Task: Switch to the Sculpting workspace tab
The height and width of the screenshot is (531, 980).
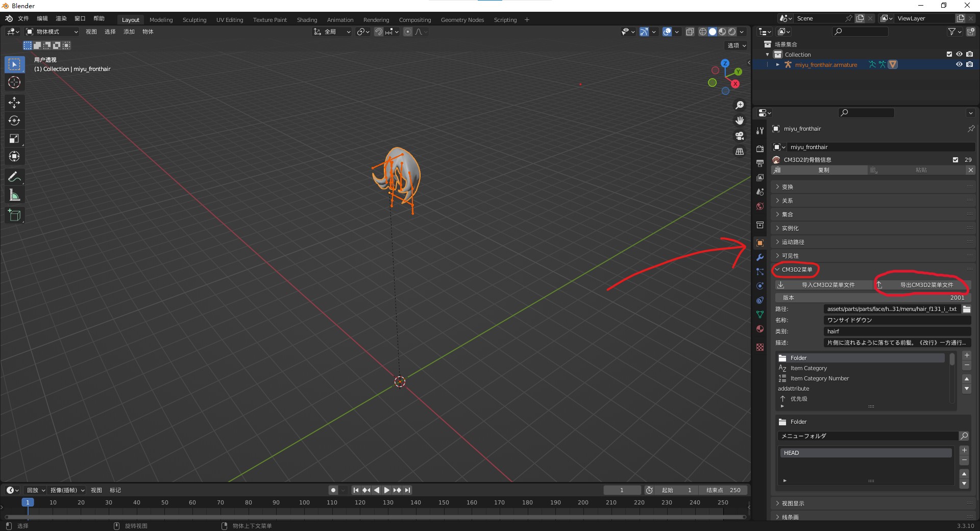Action: click(x=194, y=20)
